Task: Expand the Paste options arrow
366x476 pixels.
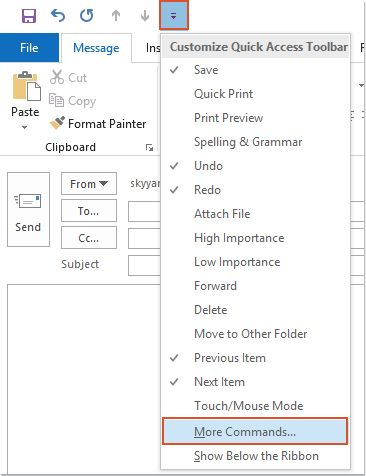Action: [24, 127]
